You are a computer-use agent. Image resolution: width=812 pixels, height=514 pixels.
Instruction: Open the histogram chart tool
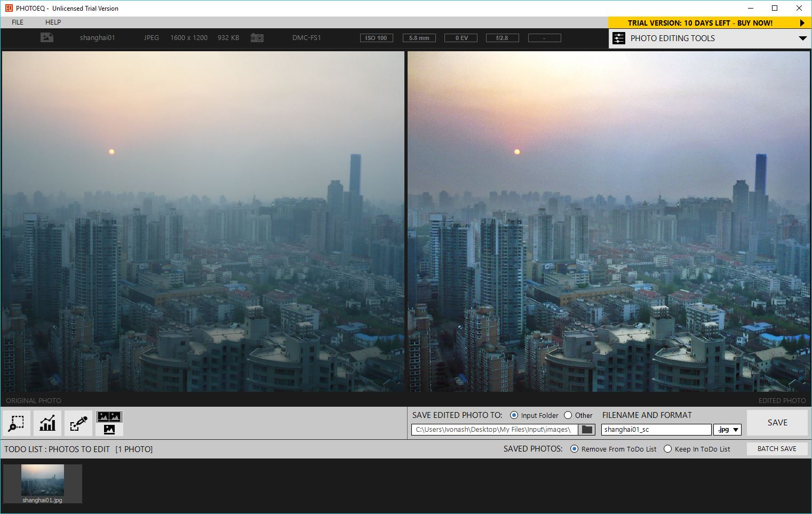(x=47, y=423)
